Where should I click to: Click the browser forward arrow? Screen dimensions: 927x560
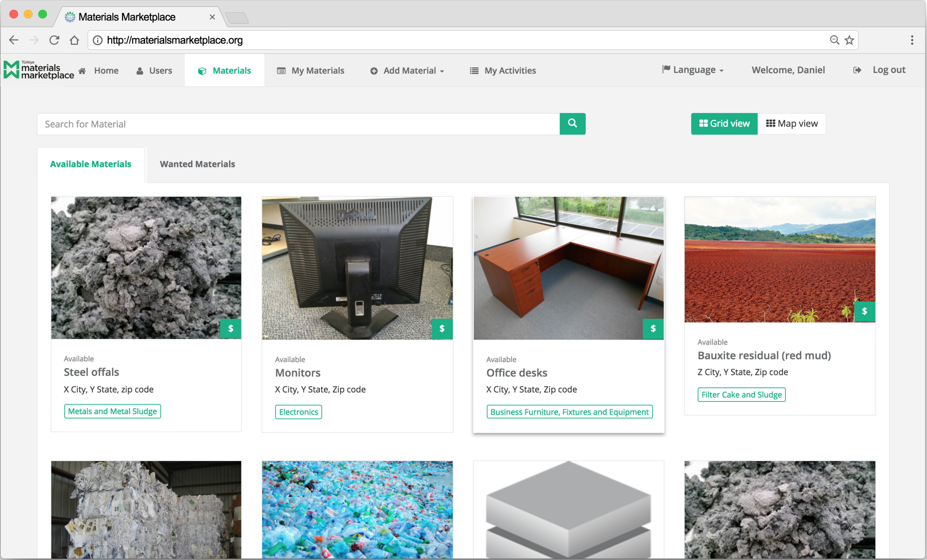point(34,40)
